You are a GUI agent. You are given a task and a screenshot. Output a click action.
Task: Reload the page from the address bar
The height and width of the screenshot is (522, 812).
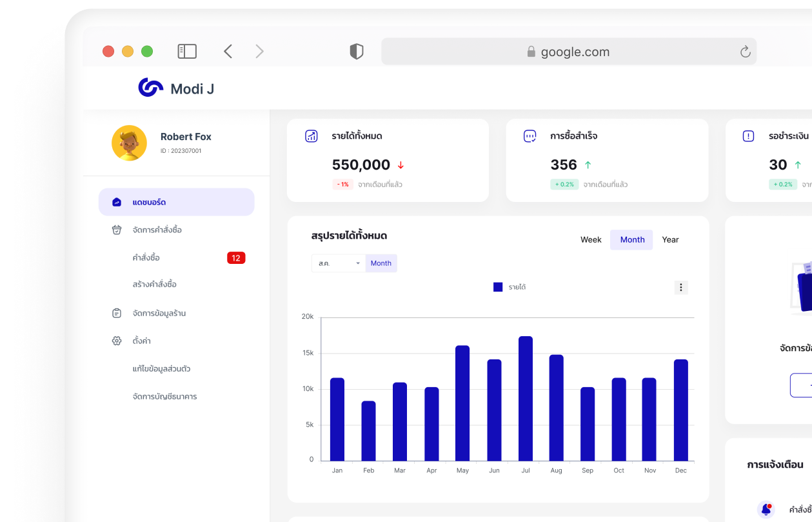tap(745, 52)
